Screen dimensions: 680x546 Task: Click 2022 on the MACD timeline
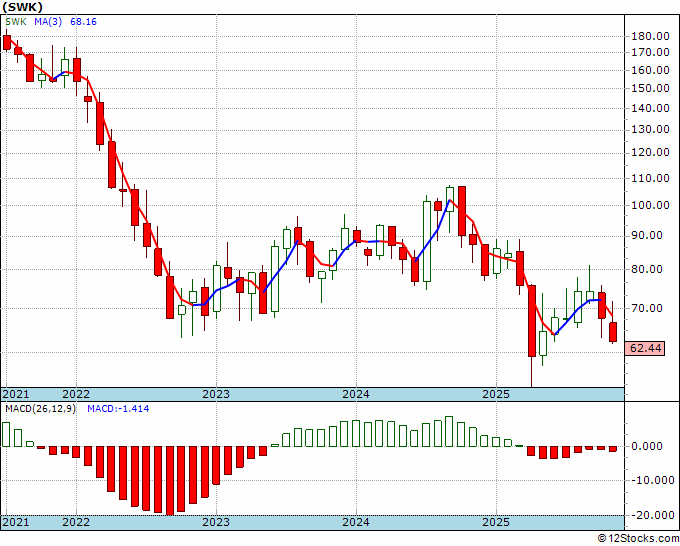[x=76, y=522]
